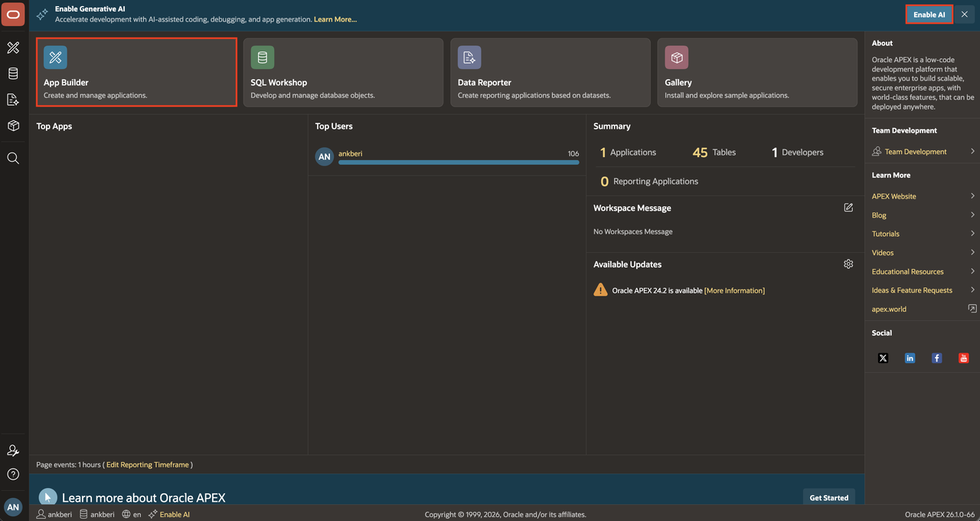The width and height of the screenshot is (980, 521).
Task: Click the Enable AI button
Action: 929,15
